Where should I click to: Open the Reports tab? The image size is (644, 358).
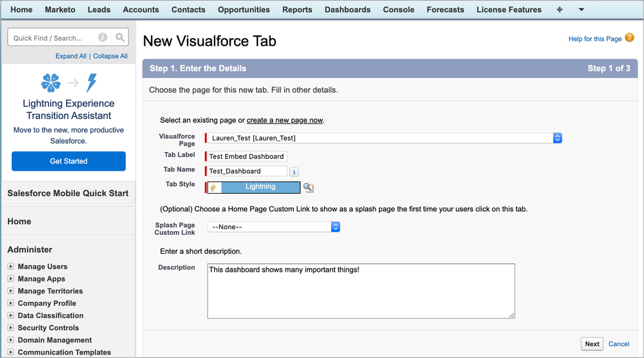click(x=297, y=10)
